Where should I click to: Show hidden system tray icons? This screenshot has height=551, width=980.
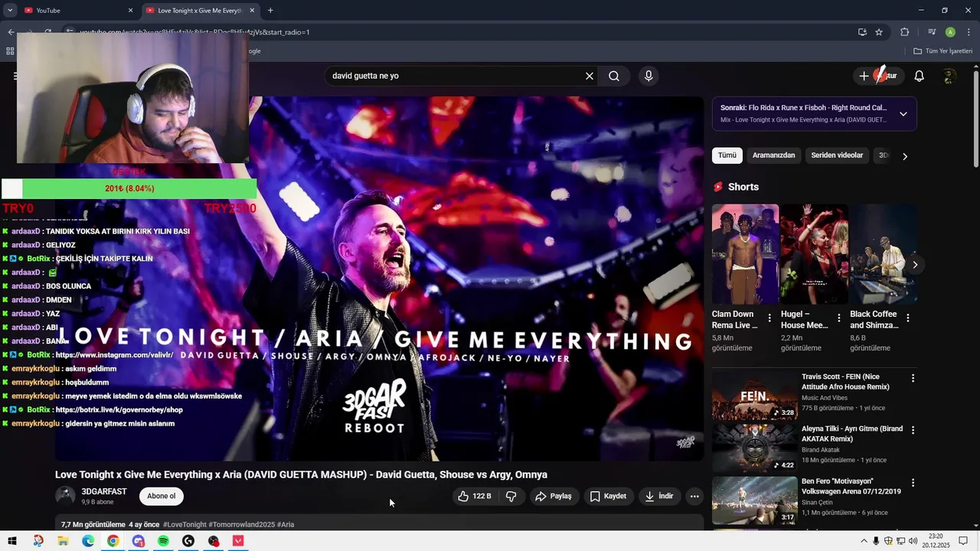tap(864, 541)
